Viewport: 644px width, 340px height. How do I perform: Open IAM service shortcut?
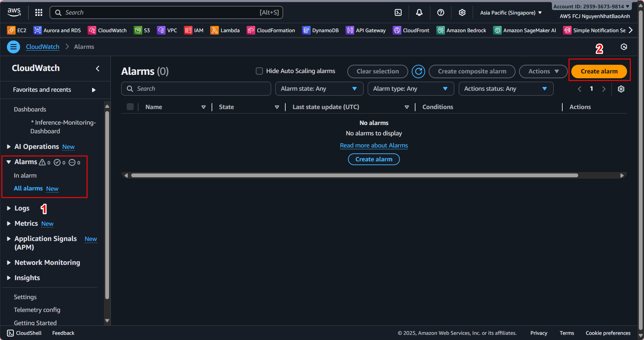(x=194, y=30)
